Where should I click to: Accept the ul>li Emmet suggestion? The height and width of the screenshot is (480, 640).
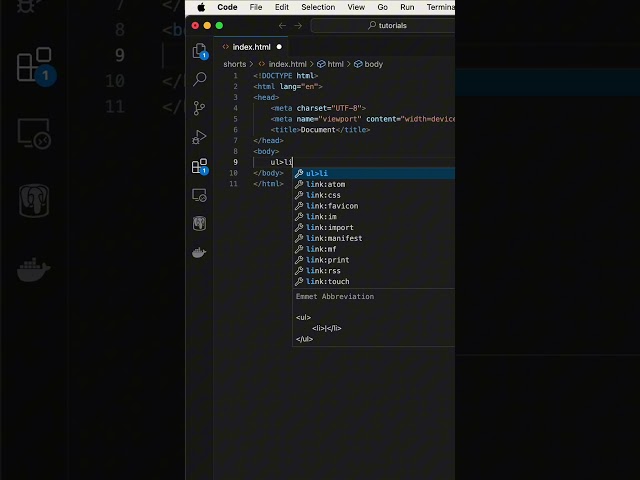(374, 173)
